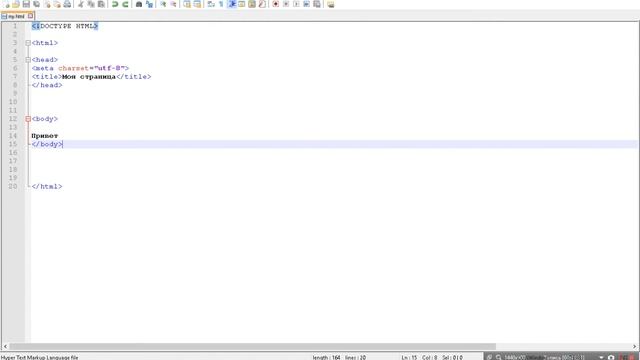Open a file with the folder icon
This screenshot has height=360, width=640.
pos(16,4)
